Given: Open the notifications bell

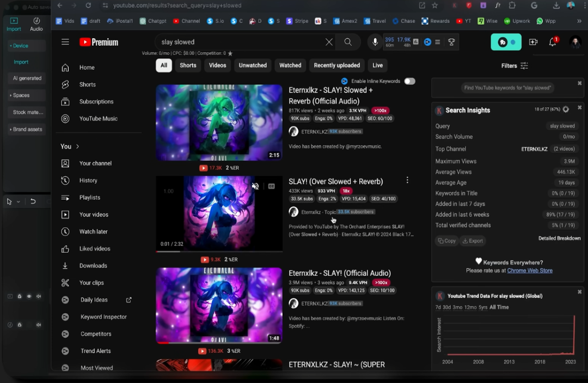Looking at the screenshot, I should 553,42.
